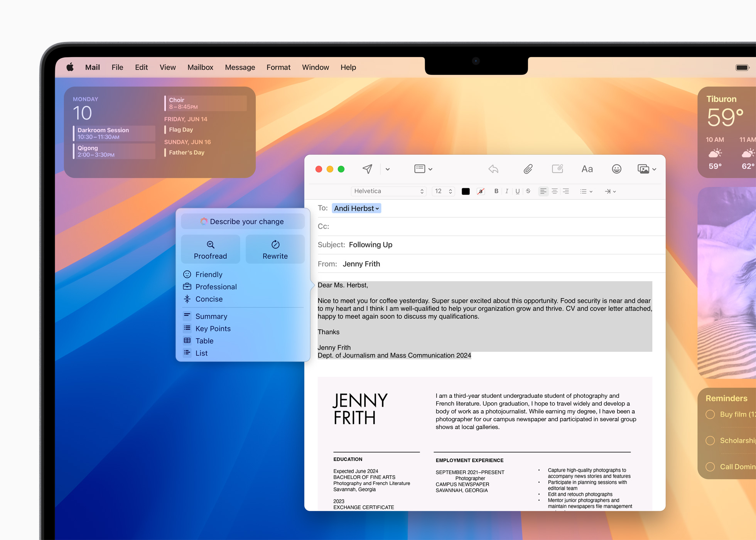Open the Format menu in menu bar
756x540 pixels.
[278, 67]
